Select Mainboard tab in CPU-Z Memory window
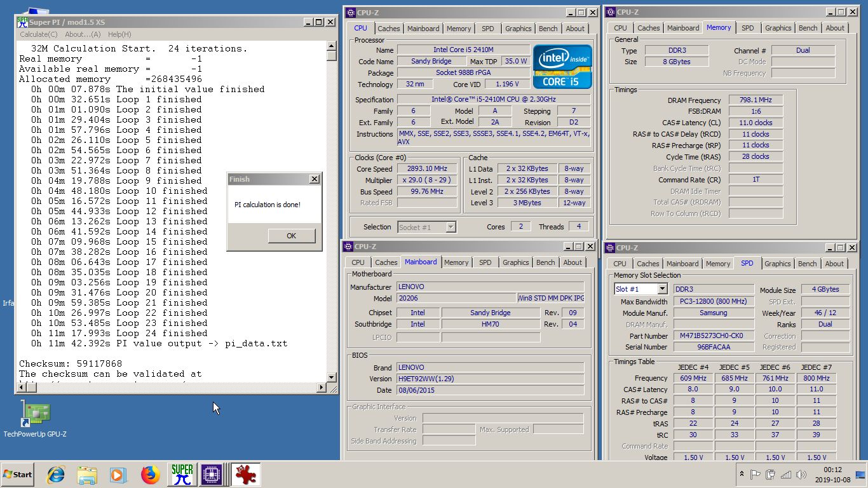 click(683, 28)
